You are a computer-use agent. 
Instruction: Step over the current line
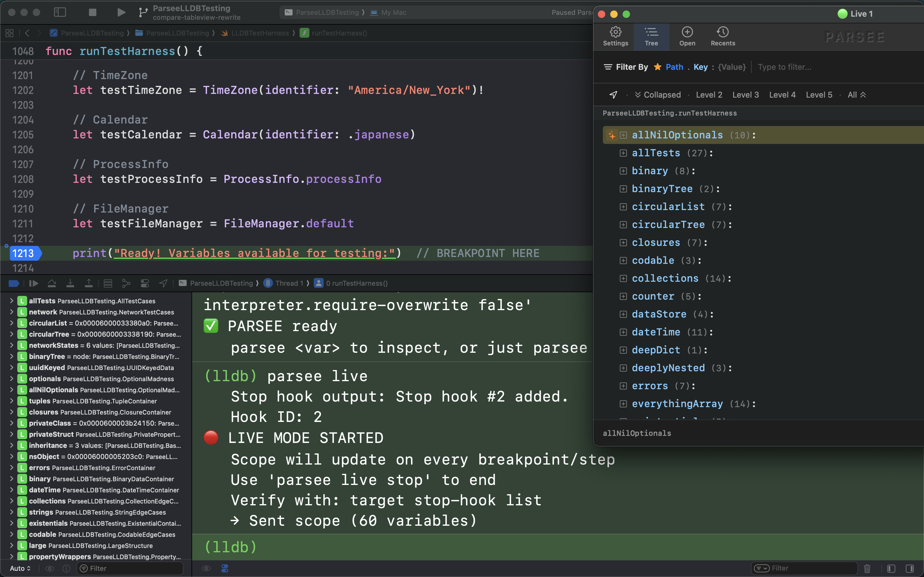(52, 283)
